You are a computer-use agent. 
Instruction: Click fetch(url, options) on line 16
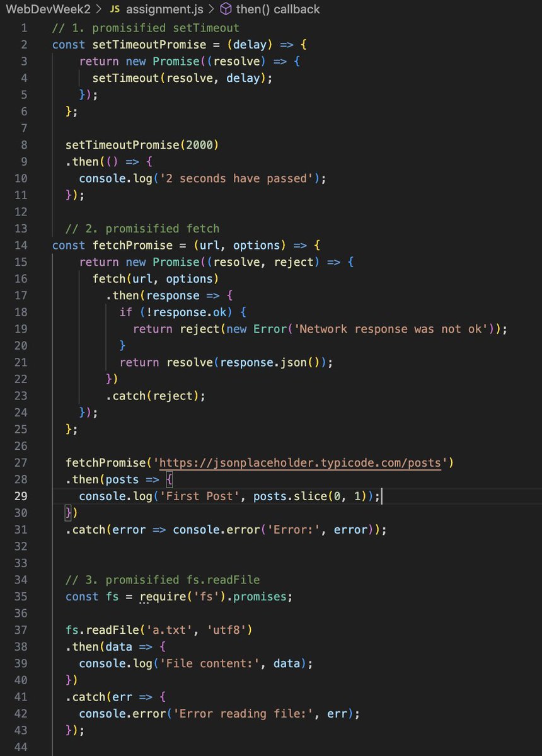click(156, 278)
